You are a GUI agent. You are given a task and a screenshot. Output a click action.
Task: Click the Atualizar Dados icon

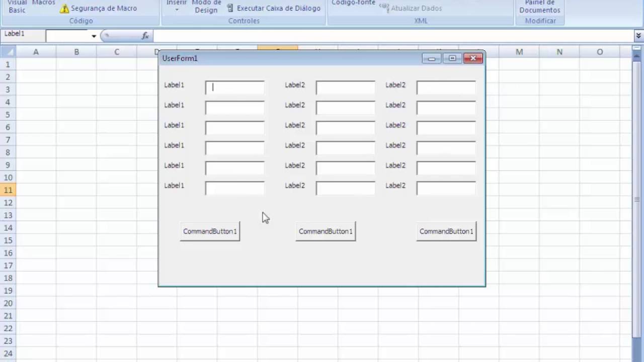coord(384,8)
